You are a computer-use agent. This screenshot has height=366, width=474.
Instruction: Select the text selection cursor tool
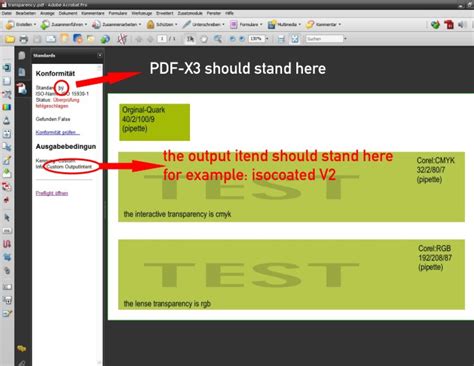190,39
